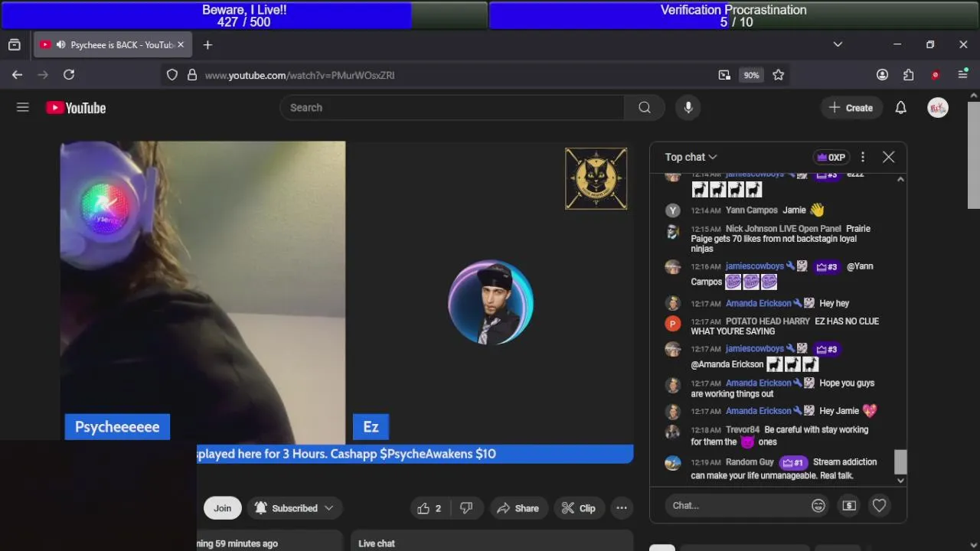
Task: Mute the tab via speaker icon
Action: click(x=60, y=45)
